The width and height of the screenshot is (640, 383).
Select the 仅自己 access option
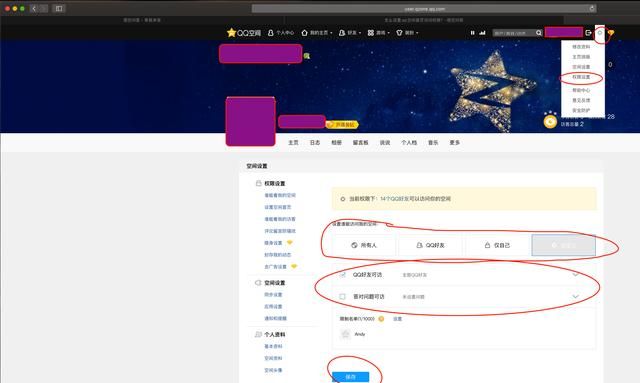[x=497, y=245]
